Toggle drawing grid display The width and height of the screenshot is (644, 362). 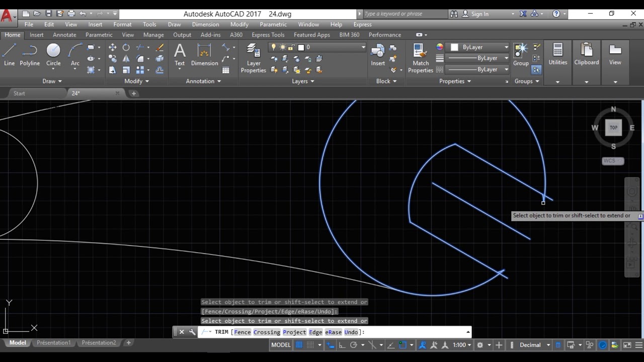(x=299, y=345)
